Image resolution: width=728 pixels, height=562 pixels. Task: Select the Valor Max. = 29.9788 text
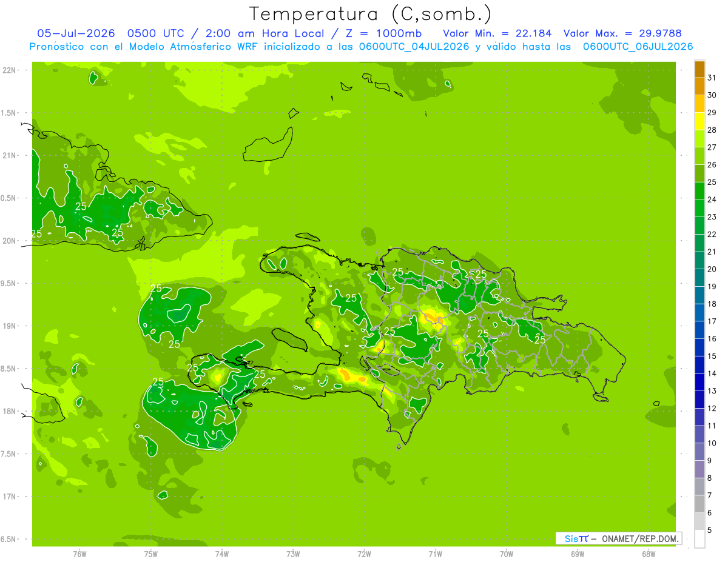[x=628, y=33]
